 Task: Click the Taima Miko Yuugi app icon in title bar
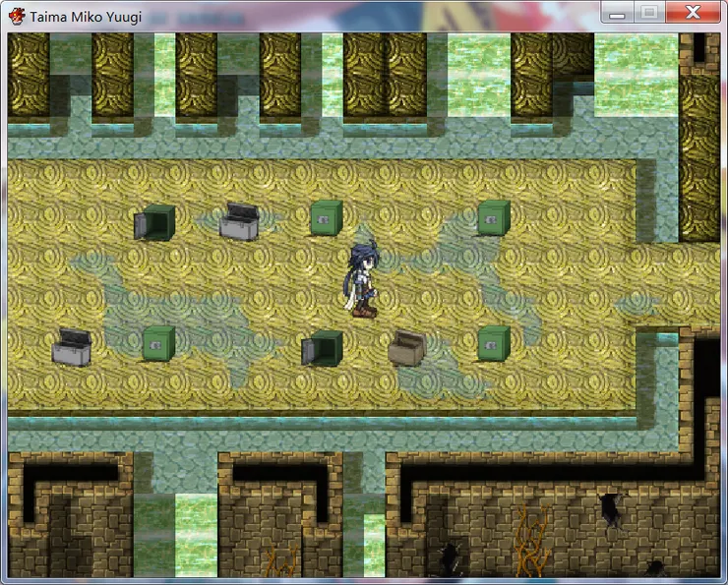(17, 17)
